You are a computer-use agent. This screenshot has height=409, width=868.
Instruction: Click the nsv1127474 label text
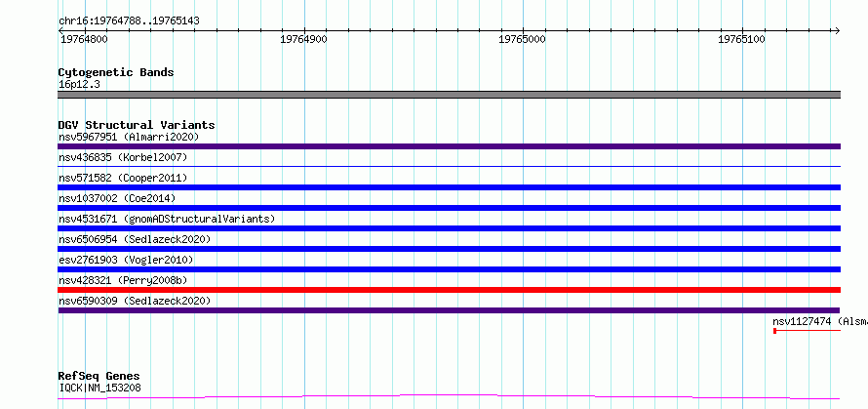(x=820, y=321)
